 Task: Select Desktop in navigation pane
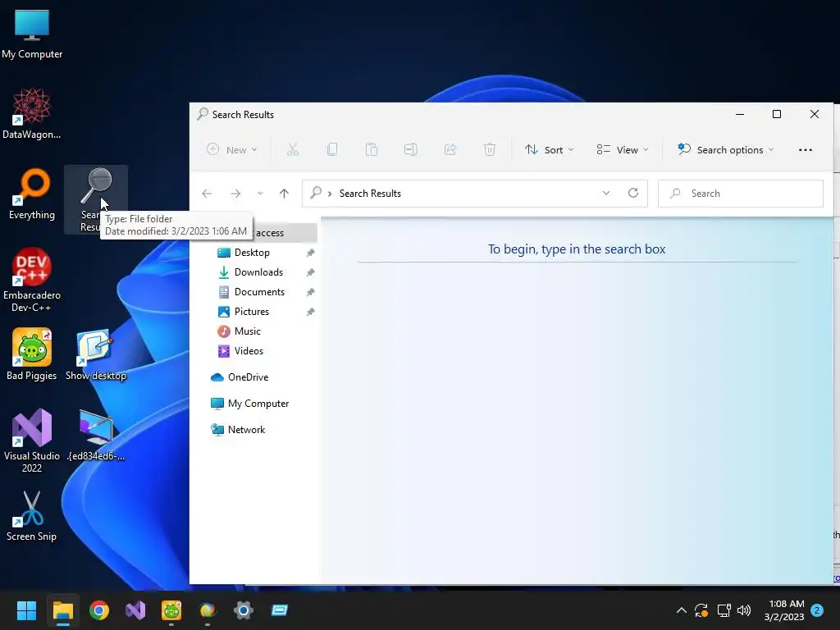tap(252, 253)
